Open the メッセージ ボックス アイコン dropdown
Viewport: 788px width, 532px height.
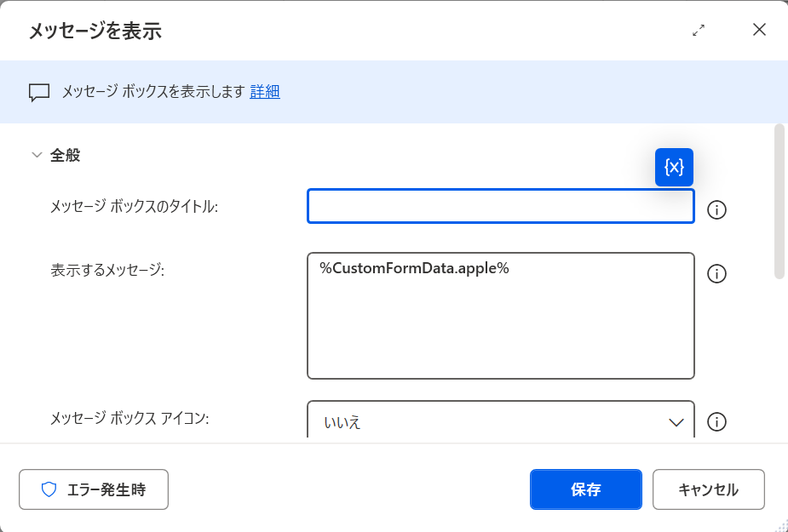(500, 421)
